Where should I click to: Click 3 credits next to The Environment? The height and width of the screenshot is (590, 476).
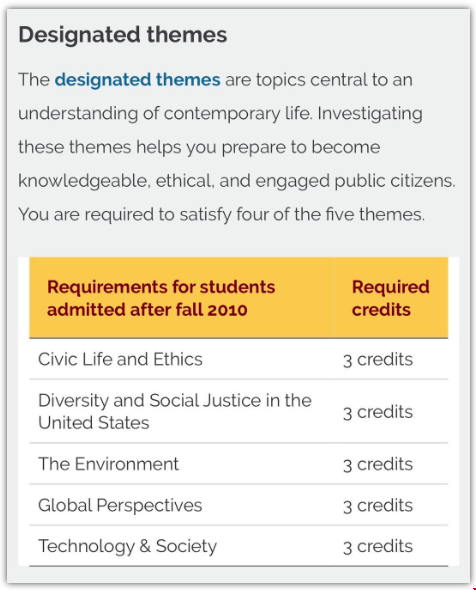click(378, 464)
